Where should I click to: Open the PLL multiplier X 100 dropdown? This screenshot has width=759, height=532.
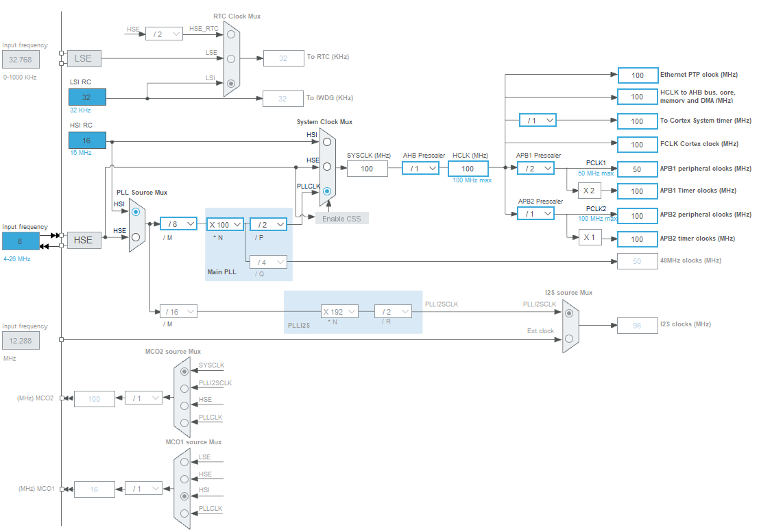225,224
